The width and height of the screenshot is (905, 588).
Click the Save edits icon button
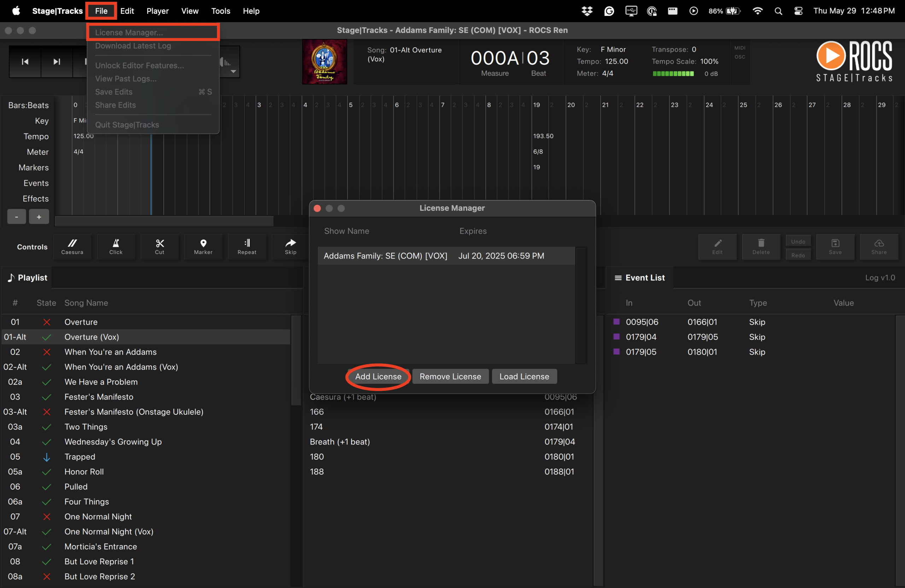point(835,247)
